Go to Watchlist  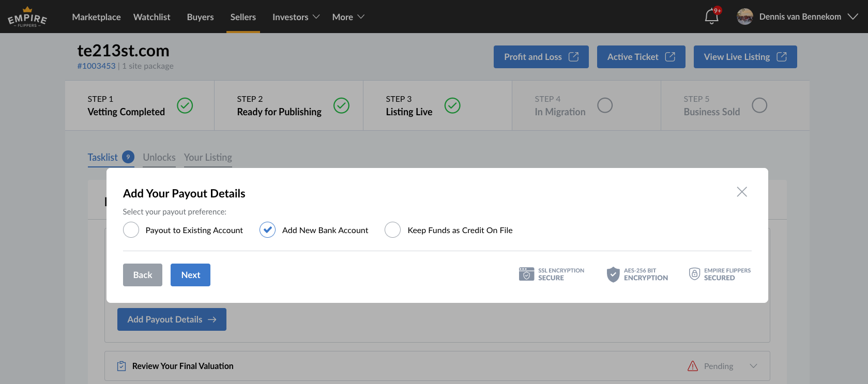coord(151,17)
